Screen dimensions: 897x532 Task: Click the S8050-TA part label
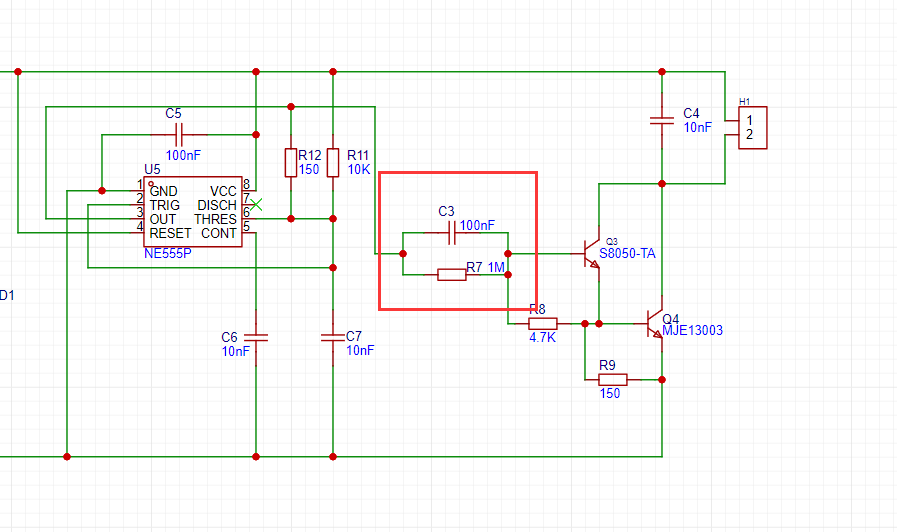627,254
